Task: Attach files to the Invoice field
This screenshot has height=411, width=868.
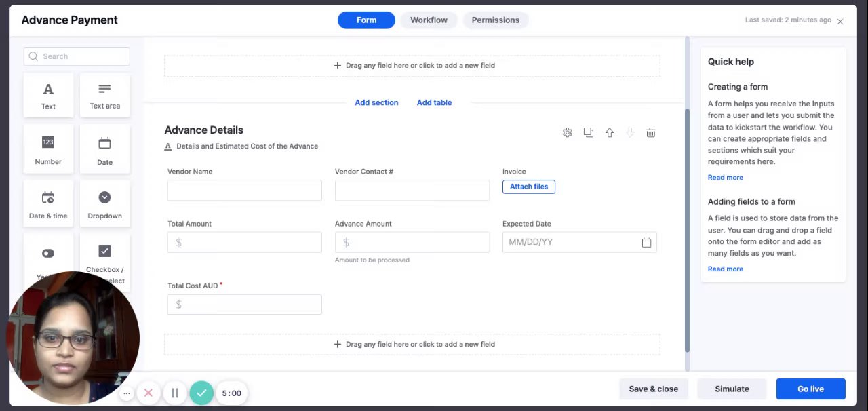Action: tap(529, 187)
